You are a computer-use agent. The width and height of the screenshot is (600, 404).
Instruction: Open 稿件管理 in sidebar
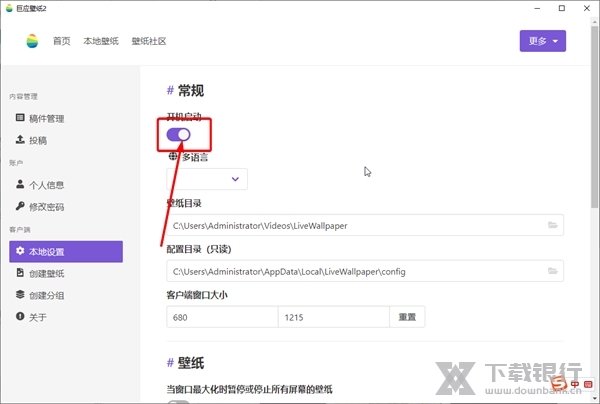pyautogui.click(x=66, y=118)
